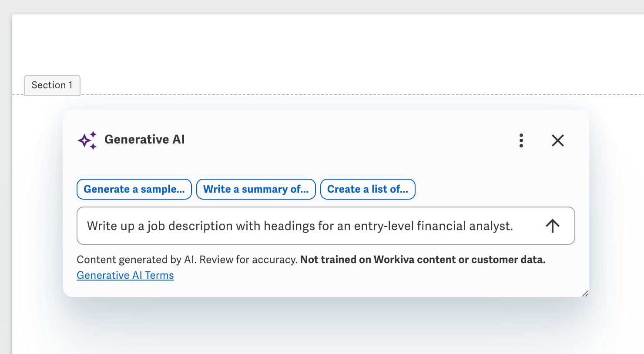
Task: Open the three-dot more options menu
Action: click(521, 140)
